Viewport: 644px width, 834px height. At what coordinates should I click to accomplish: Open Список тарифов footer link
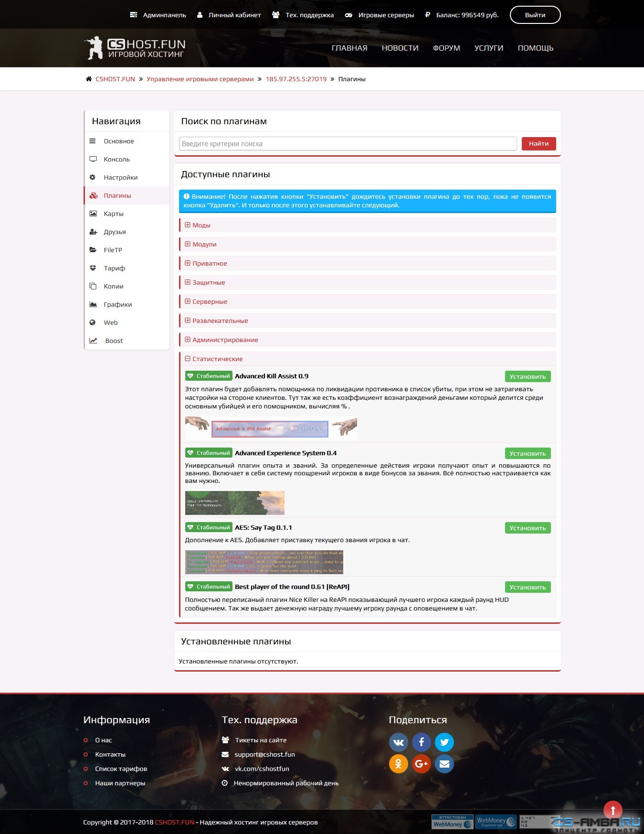tap(121, 769)
